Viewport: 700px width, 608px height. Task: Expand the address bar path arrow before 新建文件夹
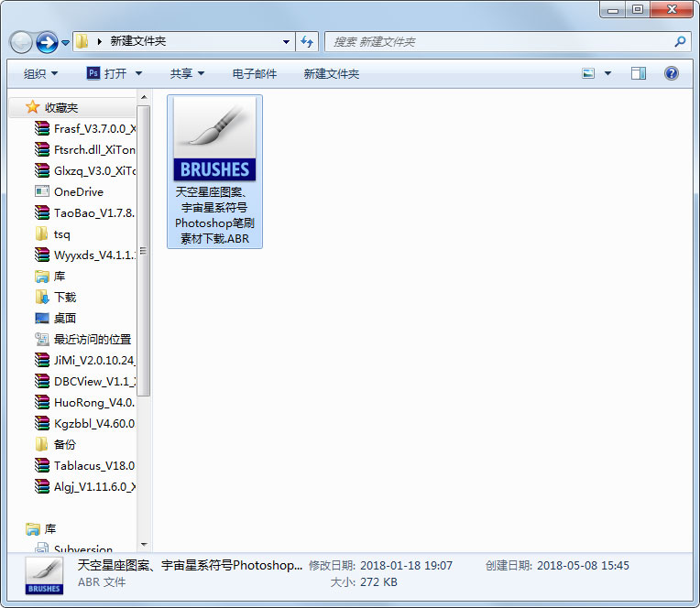(100, 41)
